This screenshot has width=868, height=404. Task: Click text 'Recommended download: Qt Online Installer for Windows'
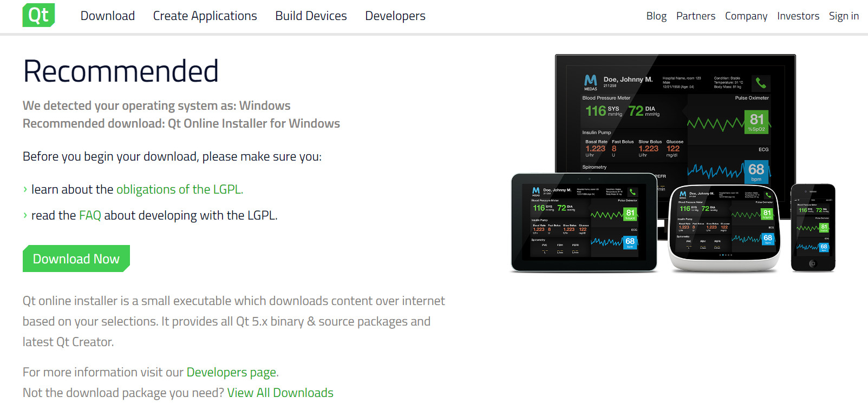point(181,123)
